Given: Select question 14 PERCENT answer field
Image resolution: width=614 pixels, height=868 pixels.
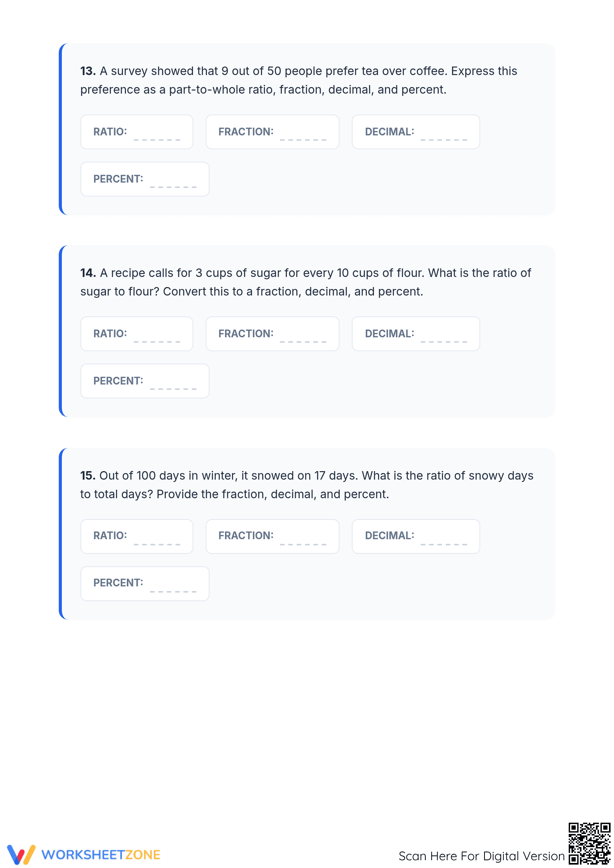Looking at the screenshot, I should point(145,381).
